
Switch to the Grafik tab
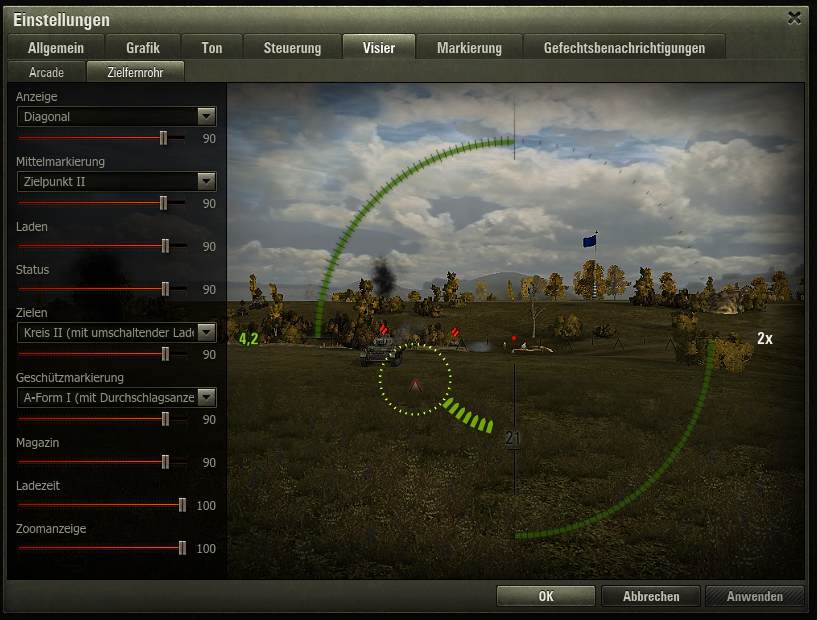(143, 48)
